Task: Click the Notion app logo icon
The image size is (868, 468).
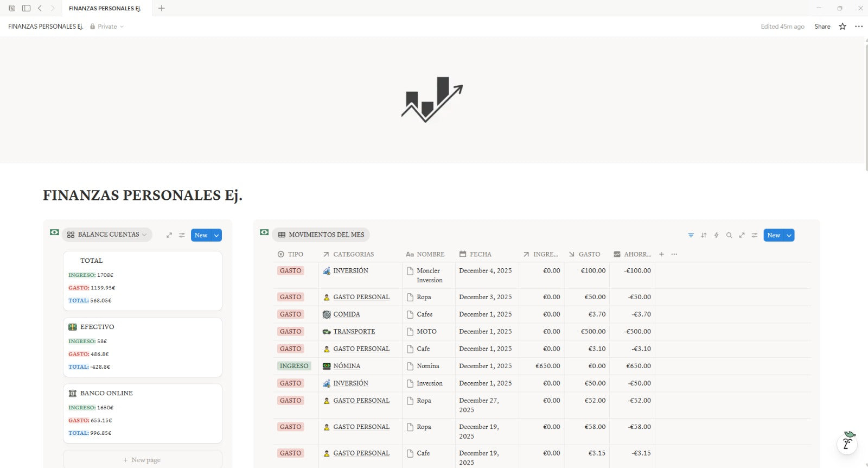Action: tap(12, 8)
